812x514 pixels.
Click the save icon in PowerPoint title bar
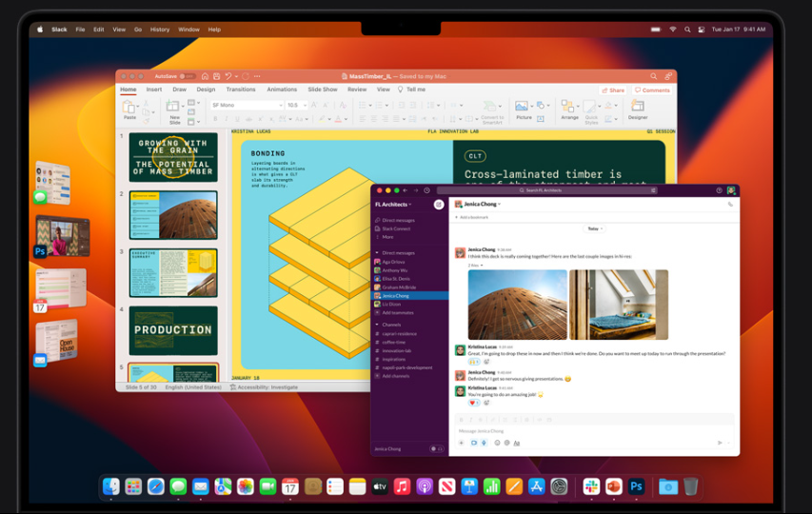pos(216,76)
